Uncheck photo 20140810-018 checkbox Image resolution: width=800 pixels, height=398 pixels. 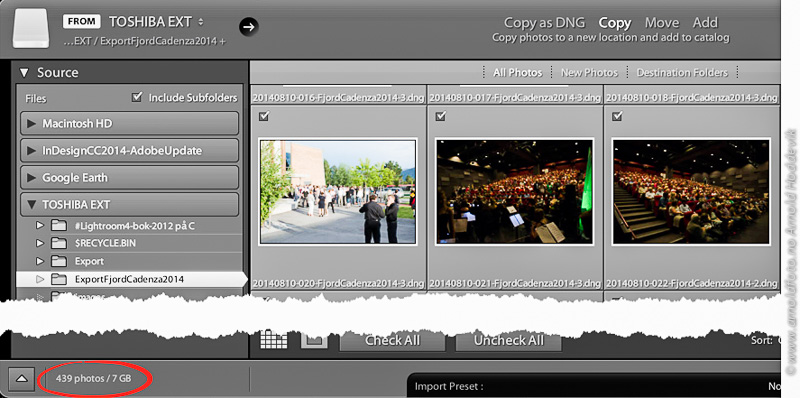[617, 117]
